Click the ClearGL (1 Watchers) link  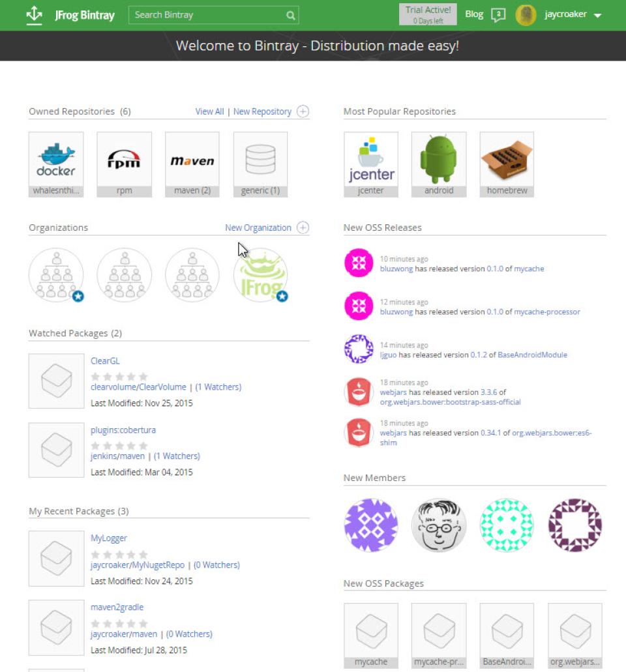[x=218, y=387]
